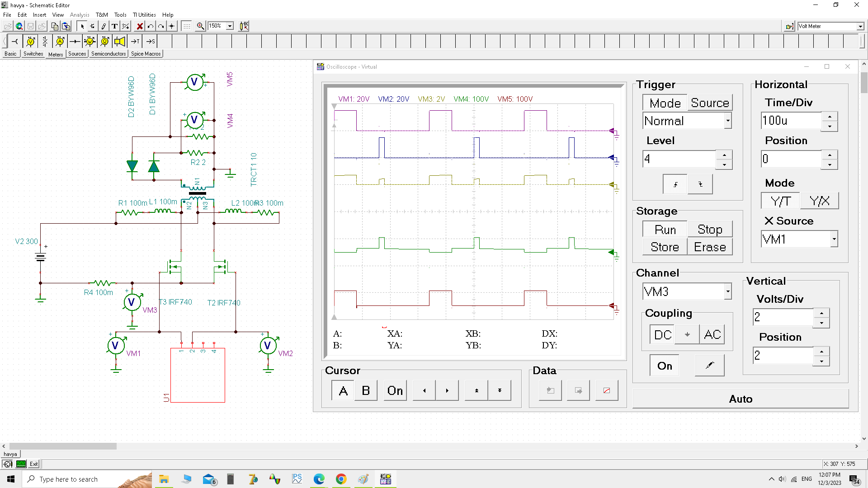This screenshot has width=868, height=488.
Task: Click the horizontal Position 0 field
Action: [791, 159]
